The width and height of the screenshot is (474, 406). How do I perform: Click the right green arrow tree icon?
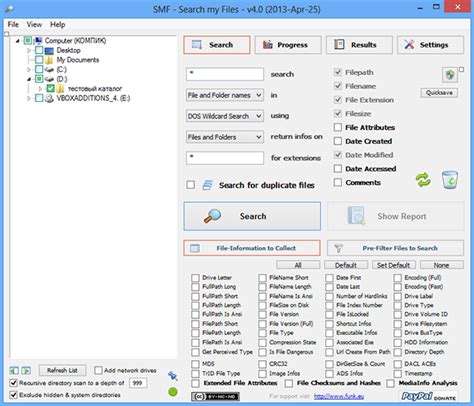tap(26, 370)
